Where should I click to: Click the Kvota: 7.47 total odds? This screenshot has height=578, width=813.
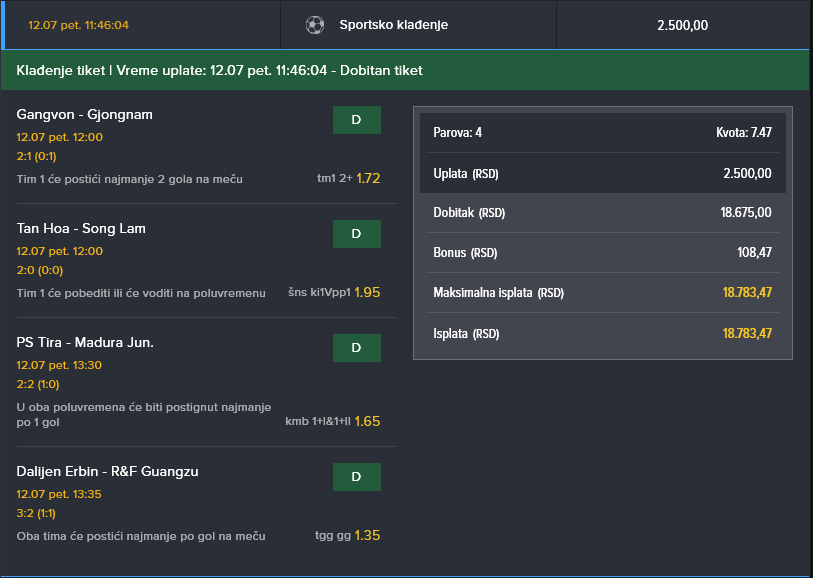click(x=743, y=132)
